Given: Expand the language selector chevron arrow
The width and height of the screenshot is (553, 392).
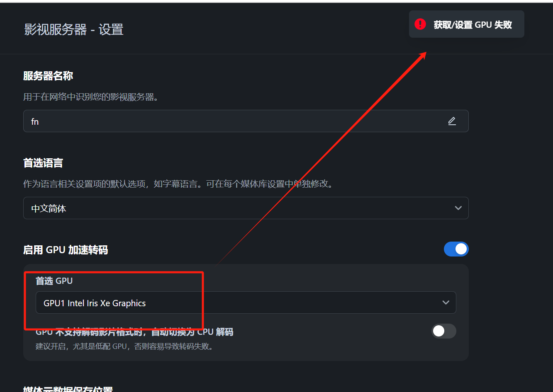Looking at the screenshot, I should (458, 208).
